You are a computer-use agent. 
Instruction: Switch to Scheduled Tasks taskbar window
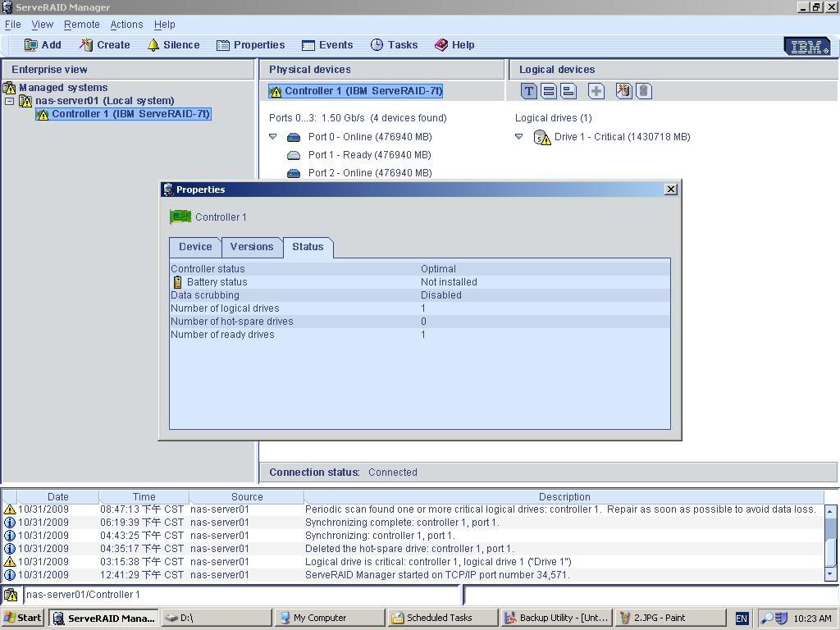point(441,618)
